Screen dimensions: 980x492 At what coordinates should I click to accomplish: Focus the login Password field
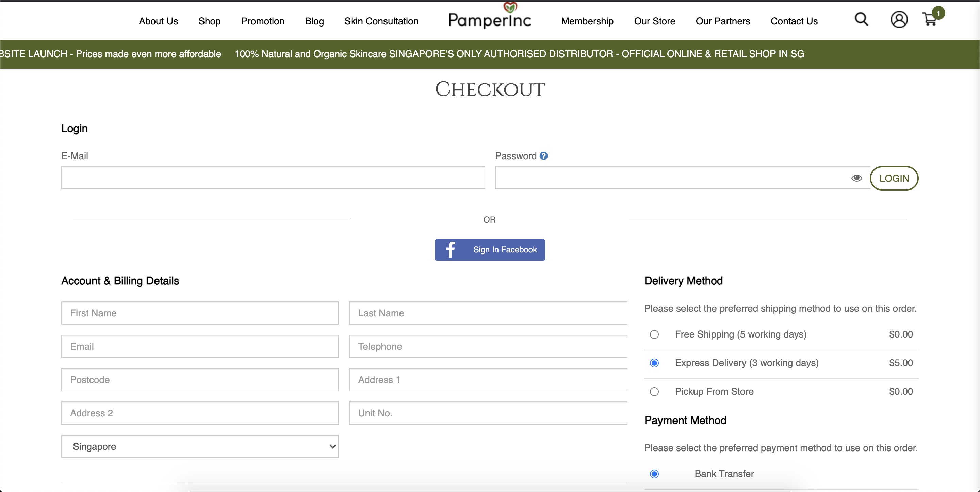click(x=682, y=177)
